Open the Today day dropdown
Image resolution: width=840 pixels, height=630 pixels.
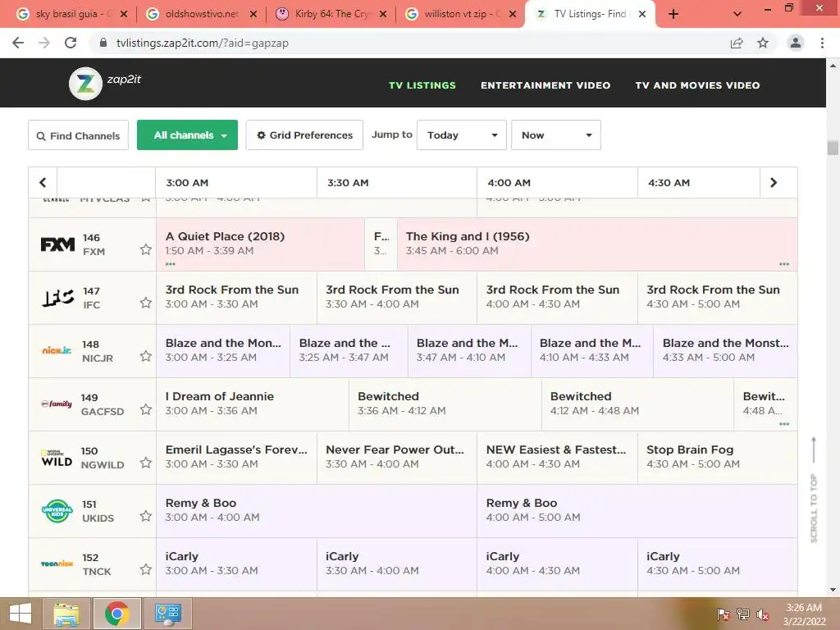(x=462, y=135)
